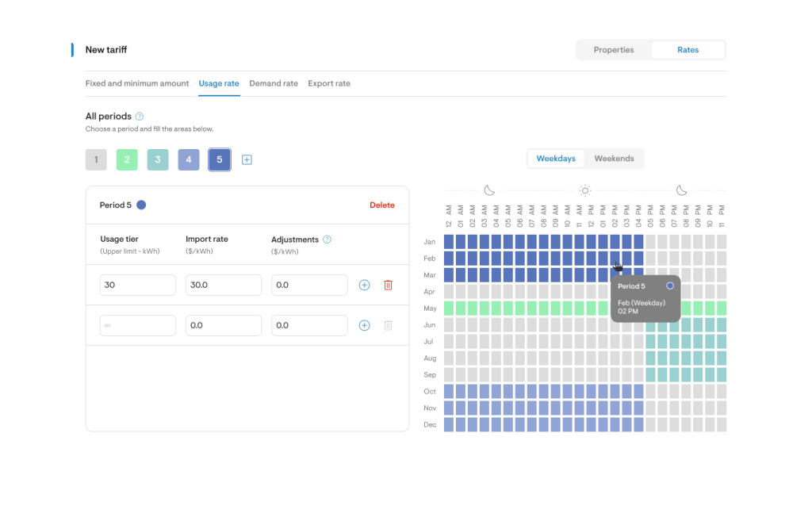Image resolution: width=812 pixels, height=506 pixels.
Task: Click the usage tier field containing 30
Action: click(138, 285)
